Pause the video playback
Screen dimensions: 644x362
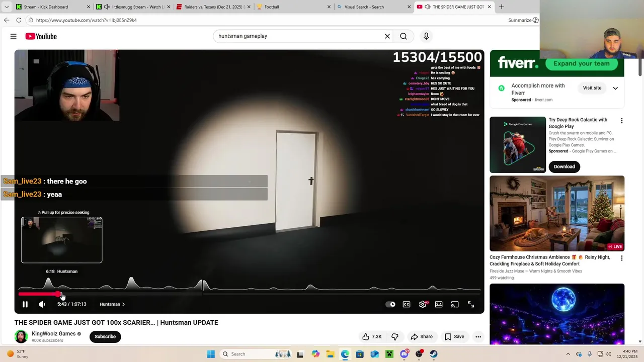[x=25, y=304]
